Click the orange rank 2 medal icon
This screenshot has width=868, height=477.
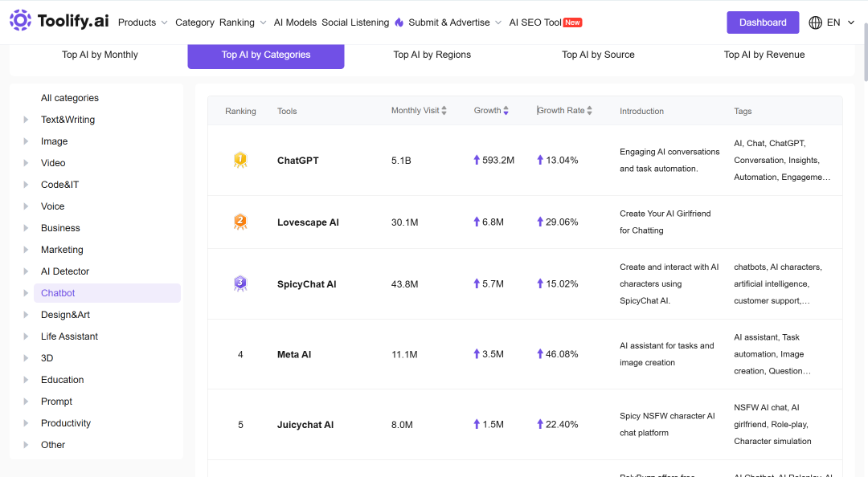pyautogui.click(x=240, y=222)
